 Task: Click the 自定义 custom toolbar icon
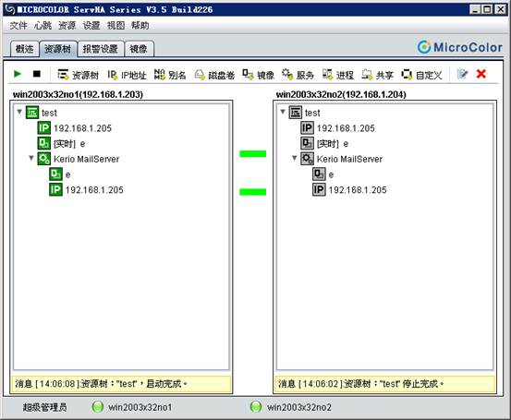tap(421, 75)
